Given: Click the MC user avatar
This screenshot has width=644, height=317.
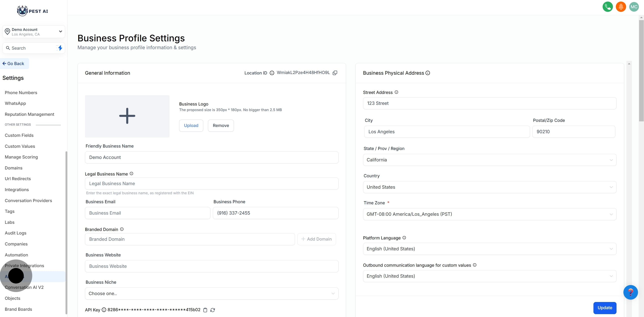Looking at the screenshot, I should 634,7.
